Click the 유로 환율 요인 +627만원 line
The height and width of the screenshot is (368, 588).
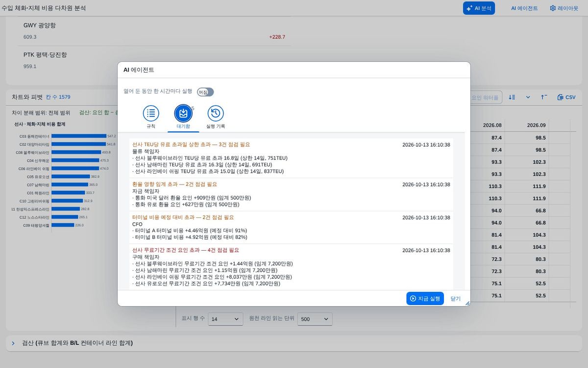click(x=186, y=205)
